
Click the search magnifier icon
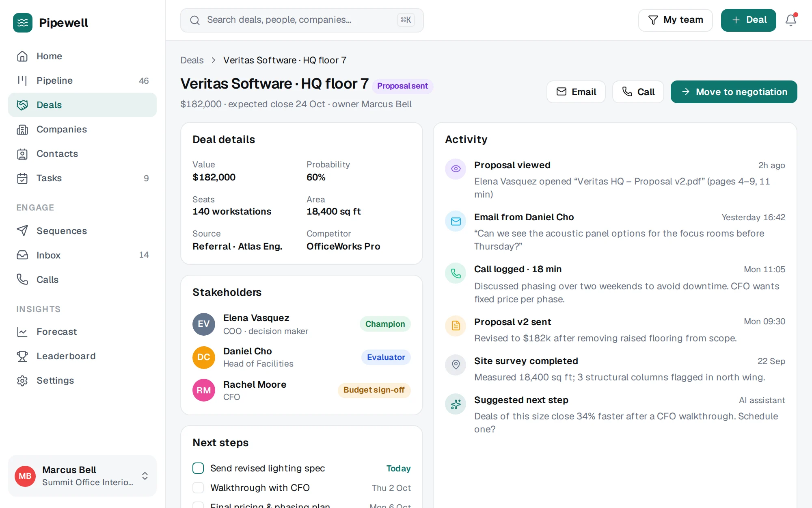point(195,20)
